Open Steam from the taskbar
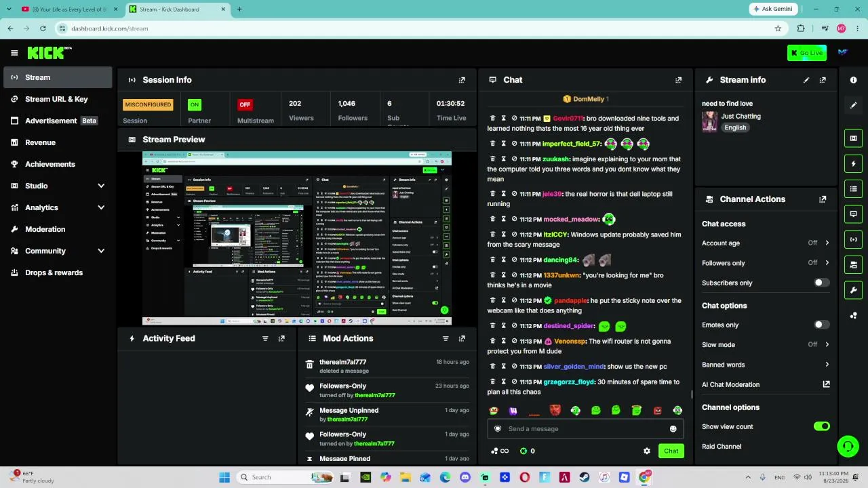This screenshot has width=868, height=488. coord(585,477)
